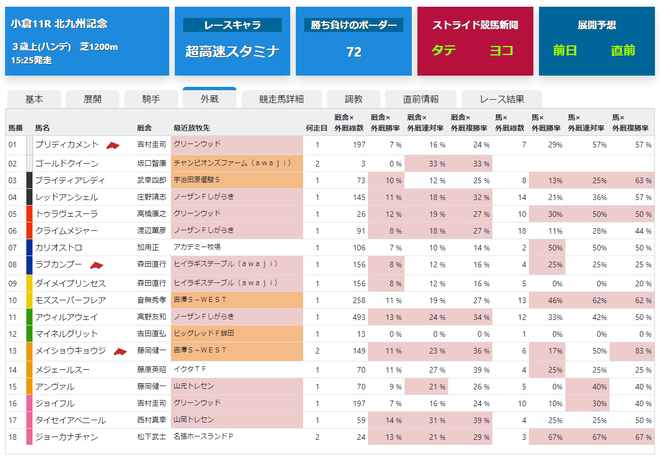
Task: Select horse name トゥラヴェスーラ
Action: pyautogui.click(x=67, y=214)
